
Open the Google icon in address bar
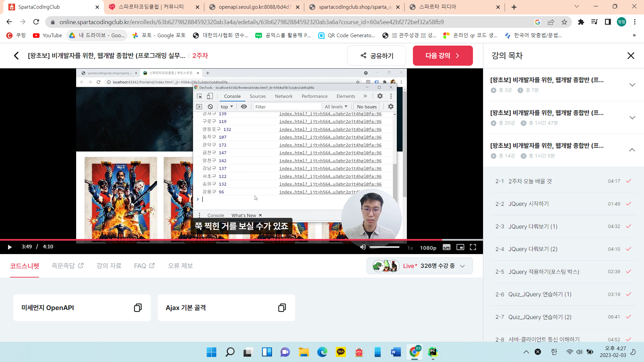537,22
